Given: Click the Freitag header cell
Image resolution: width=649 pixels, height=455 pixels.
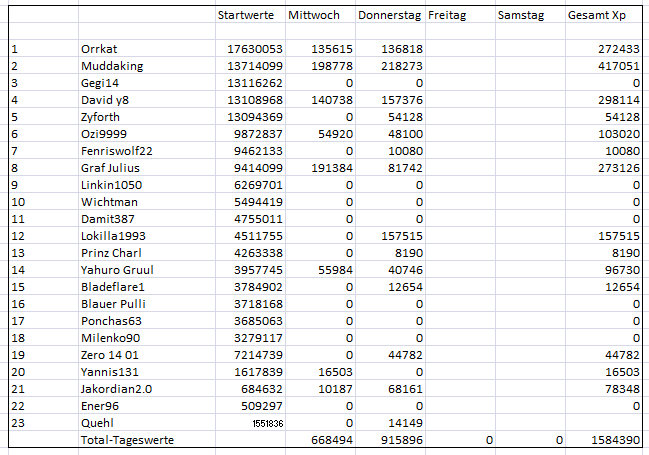Looking at the screenshot, I should (460, 14).
